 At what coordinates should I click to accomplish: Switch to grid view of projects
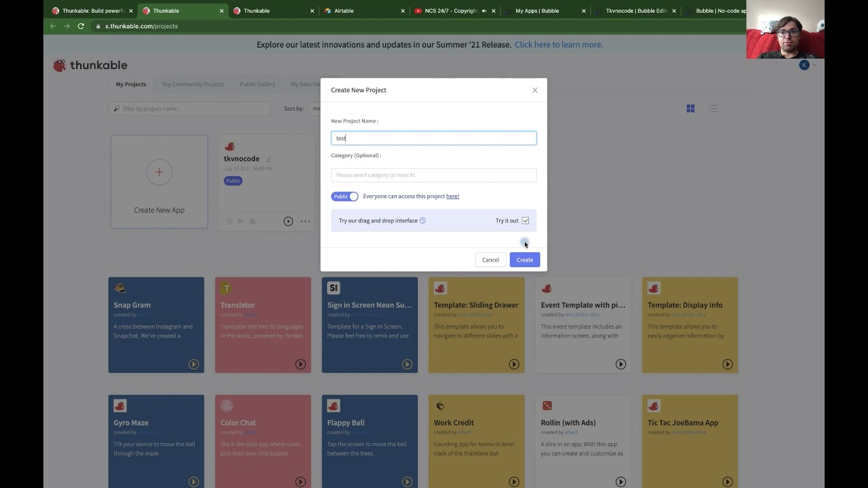pyautogui.click(x=690, y=108)
